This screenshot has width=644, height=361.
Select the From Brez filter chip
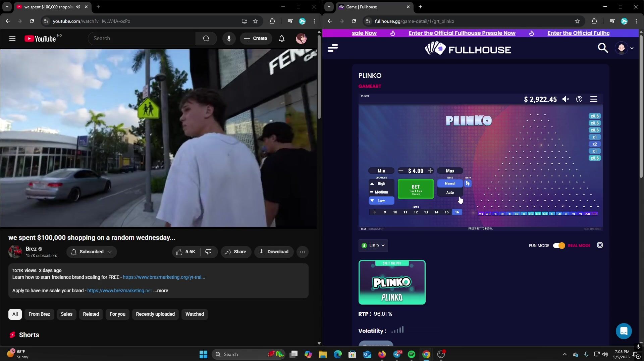click(39, 314)
